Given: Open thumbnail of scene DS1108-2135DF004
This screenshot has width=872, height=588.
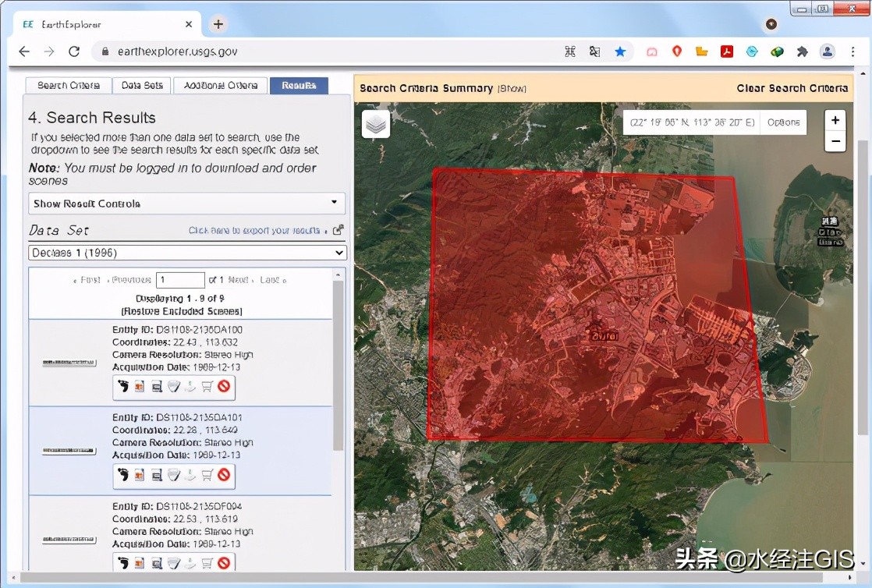Looking at the screenshot, I should coord(69,540).
